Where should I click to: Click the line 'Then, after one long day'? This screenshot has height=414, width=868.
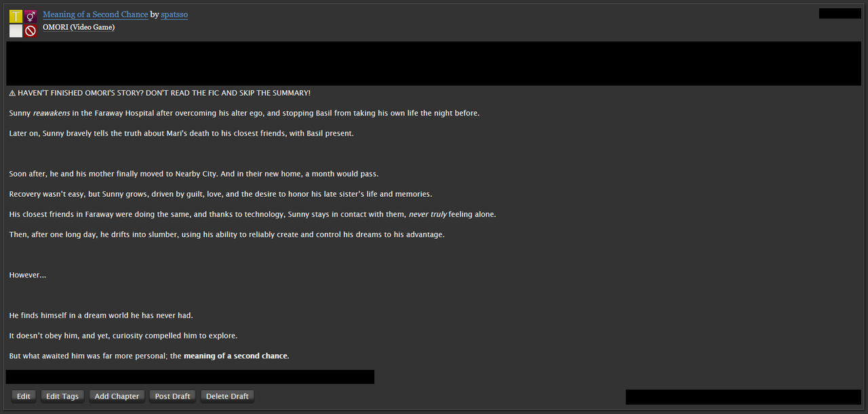tap(227, 235)
